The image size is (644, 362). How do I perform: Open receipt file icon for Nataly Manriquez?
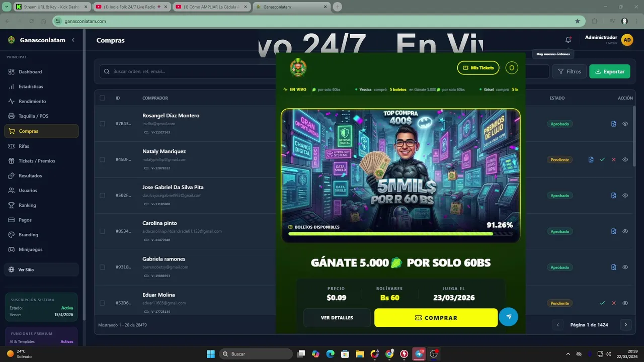point(591,159)
